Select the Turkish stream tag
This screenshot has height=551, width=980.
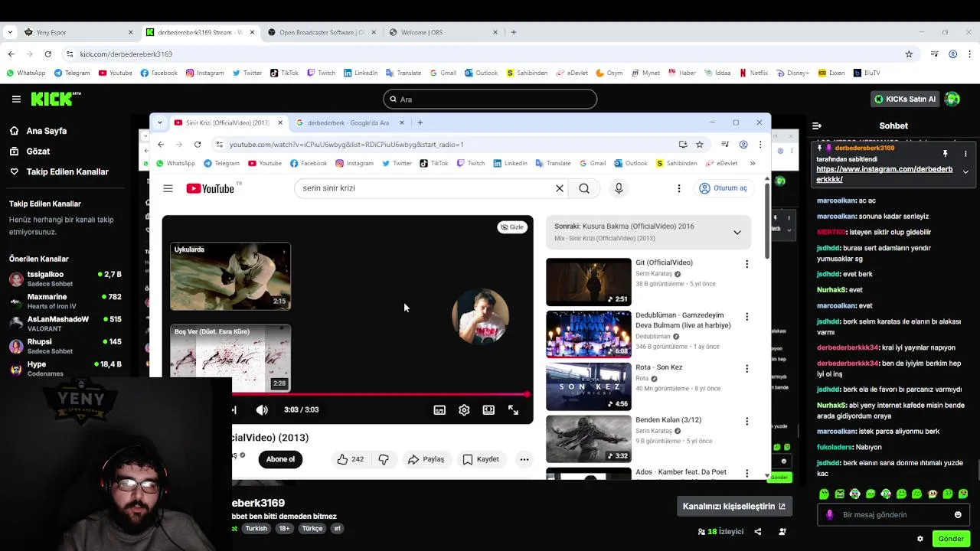tap(256, 529)
